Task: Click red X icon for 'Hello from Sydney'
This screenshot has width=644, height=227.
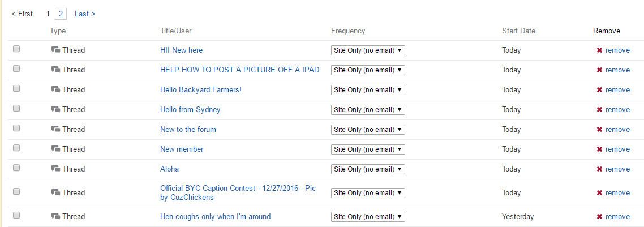Action: (599, 110)
